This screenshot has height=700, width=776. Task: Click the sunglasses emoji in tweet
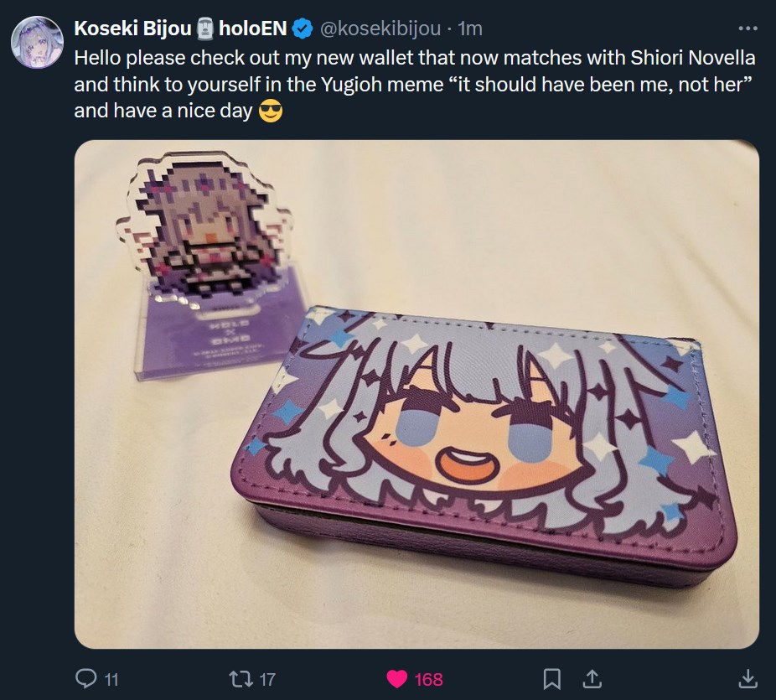click(271, 111)
